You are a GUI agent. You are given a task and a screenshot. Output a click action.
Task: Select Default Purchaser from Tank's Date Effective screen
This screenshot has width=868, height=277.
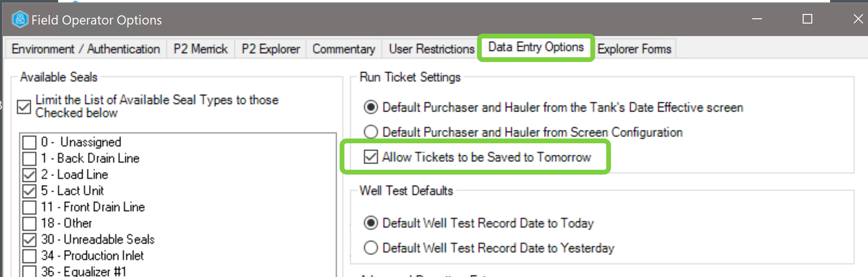[371, 107]
